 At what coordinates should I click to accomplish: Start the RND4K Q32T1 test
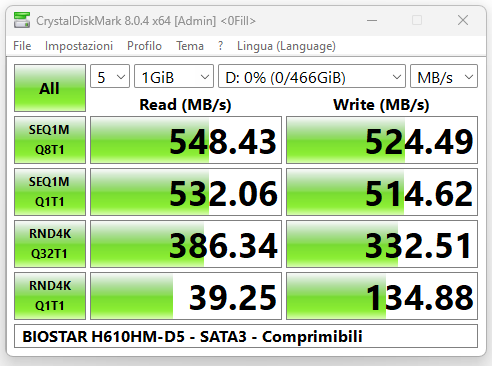click(50, 244)
